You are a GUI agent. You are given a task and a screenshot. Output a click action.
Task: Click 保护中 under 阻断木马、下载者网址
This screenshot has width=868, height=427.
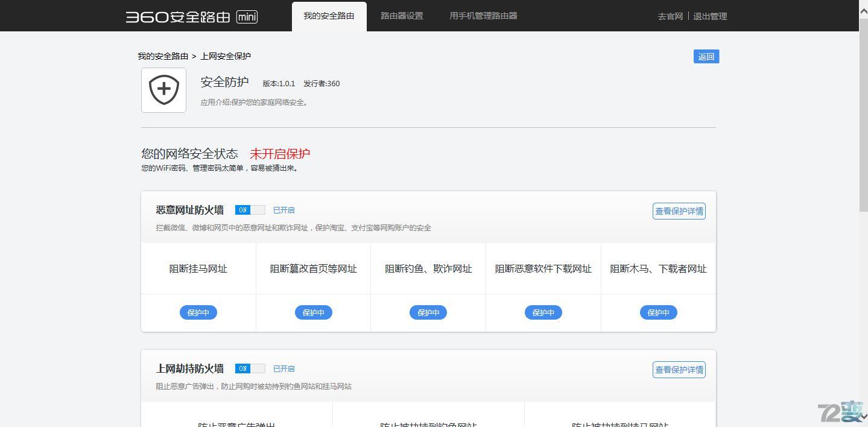tap(657, 312)
